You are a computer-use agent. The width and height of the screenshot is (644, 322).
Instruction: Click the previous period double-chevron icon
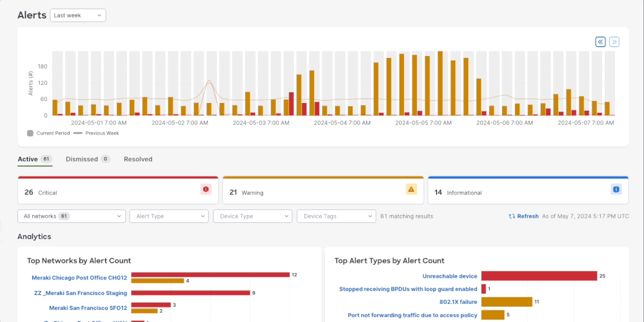click(x=600, y=42)
